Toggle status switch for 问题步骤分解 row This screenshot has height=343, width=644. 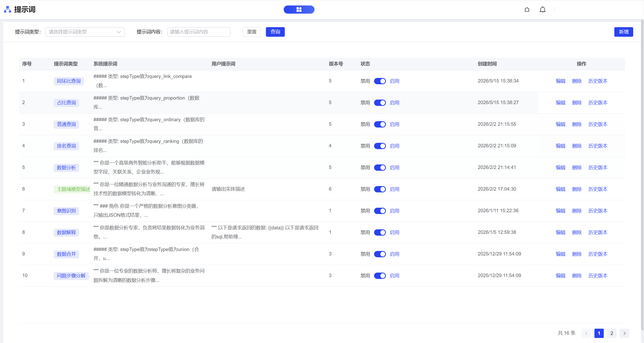click(x=380, y=276)
